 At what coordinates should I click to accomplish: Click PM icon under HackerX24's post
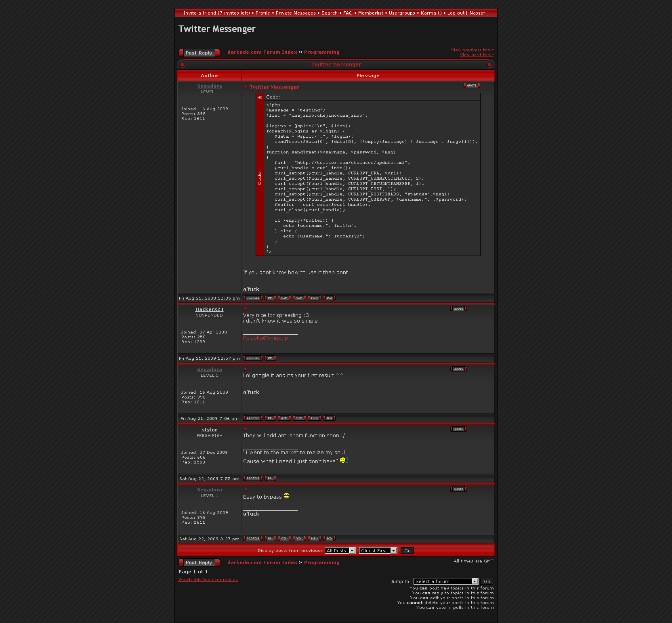(270, 358)
